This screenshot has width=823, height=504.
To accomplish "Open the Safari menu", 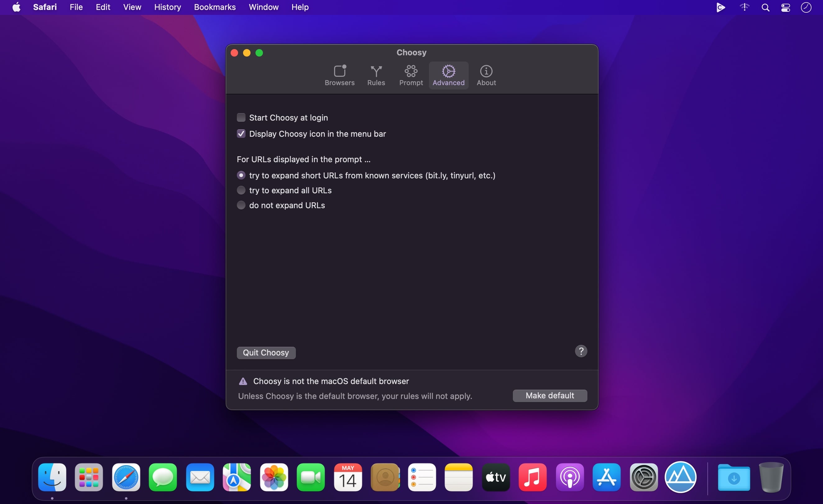I will click(45, 7).
